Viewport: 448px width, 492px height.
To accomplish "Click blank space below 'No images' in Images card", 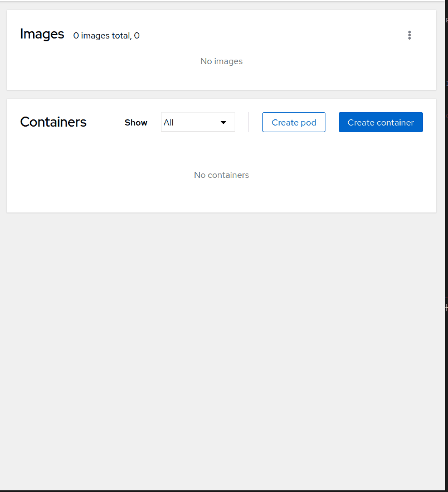I will click(221, 79).
